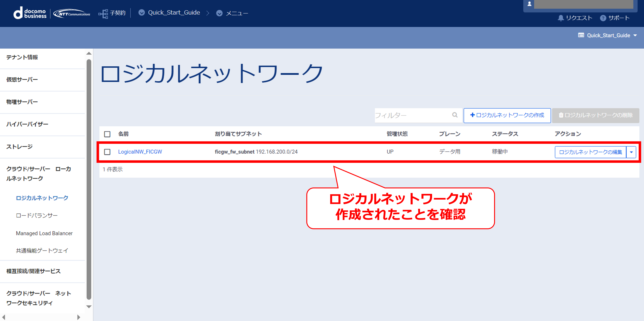Click the ロジカルネットワーク page heading
The image size is (644, 321).
click(x=212, y=73)
